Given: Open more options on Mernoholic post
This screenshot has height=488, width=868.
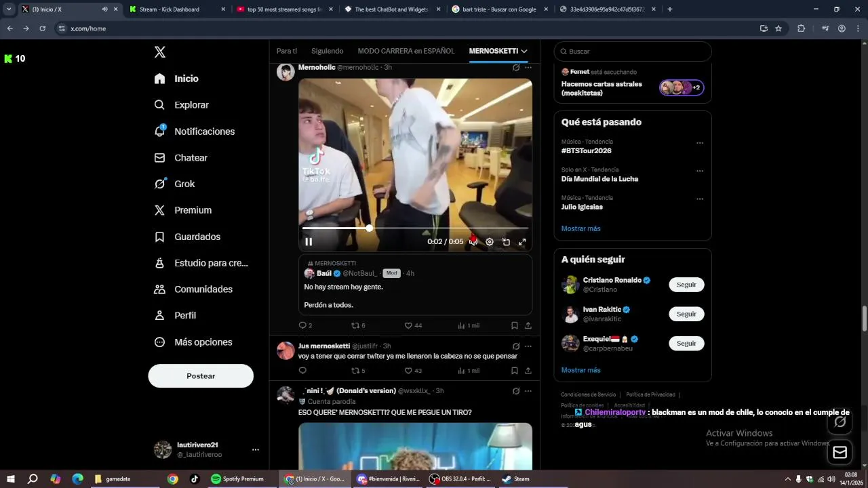Looking at the screenshot, I should pos(528,68).
